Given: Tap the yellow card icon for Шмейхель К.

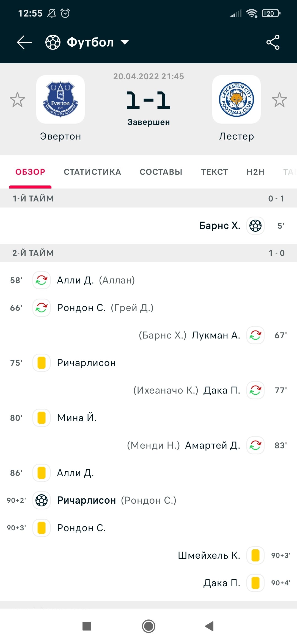Looking at the screenshot, I should [x=255, y=555].
